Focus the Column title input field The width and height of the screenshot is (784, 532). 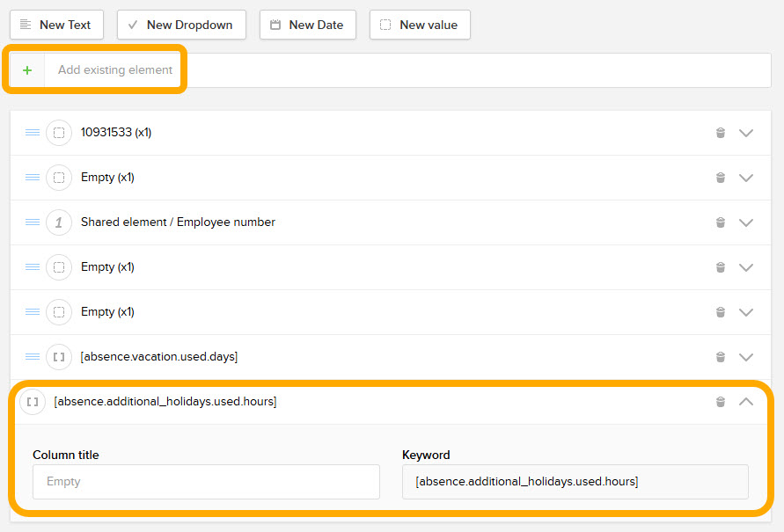click(x=206, y=482)
